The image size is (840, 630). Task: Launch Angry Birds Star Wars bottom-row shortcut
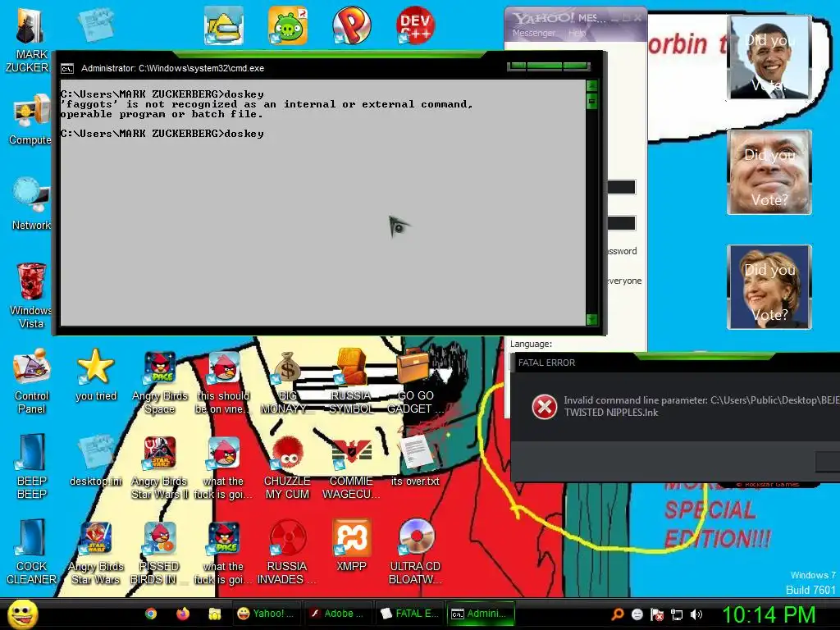point(96,552)
